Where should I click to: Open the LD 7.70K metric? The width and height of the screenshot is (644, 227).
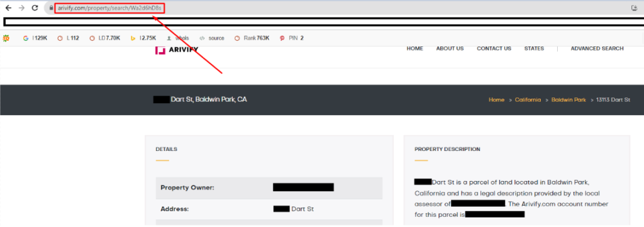(105, 38)
